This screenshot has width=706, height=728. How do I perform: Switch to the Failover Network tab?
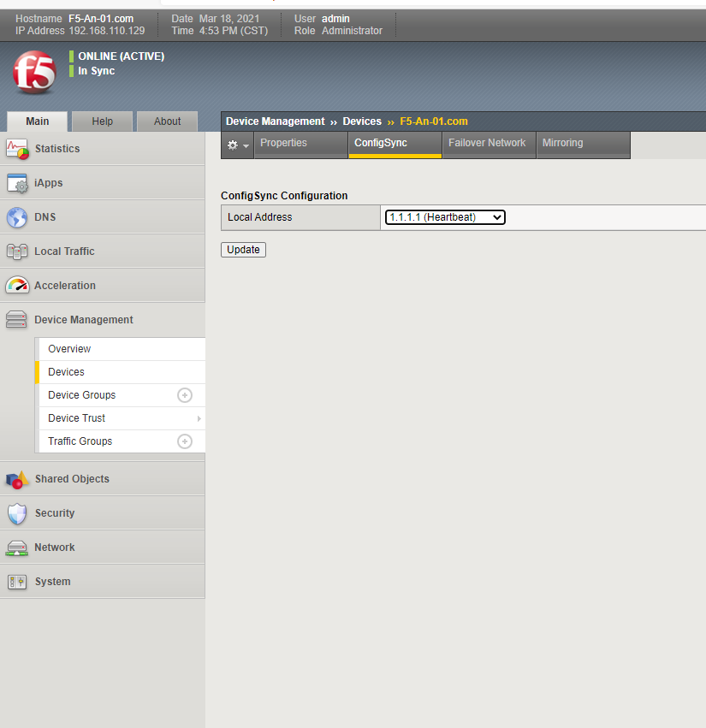(x=487, y=143)
